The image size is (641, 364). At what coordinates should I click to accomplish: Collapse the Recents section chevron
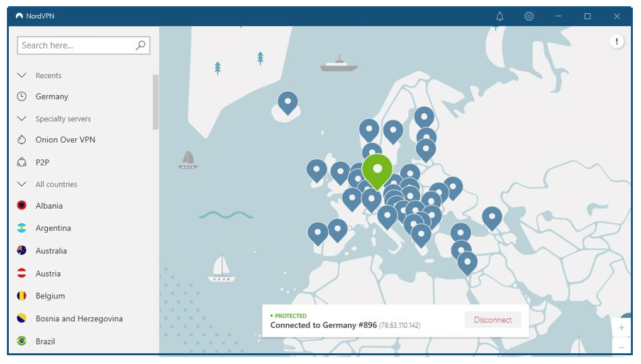pyautogui.click(x=22, y=75)
